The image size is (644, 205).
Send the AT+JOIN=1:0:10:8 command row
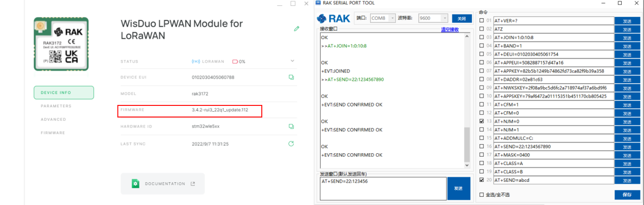(627, 37)
